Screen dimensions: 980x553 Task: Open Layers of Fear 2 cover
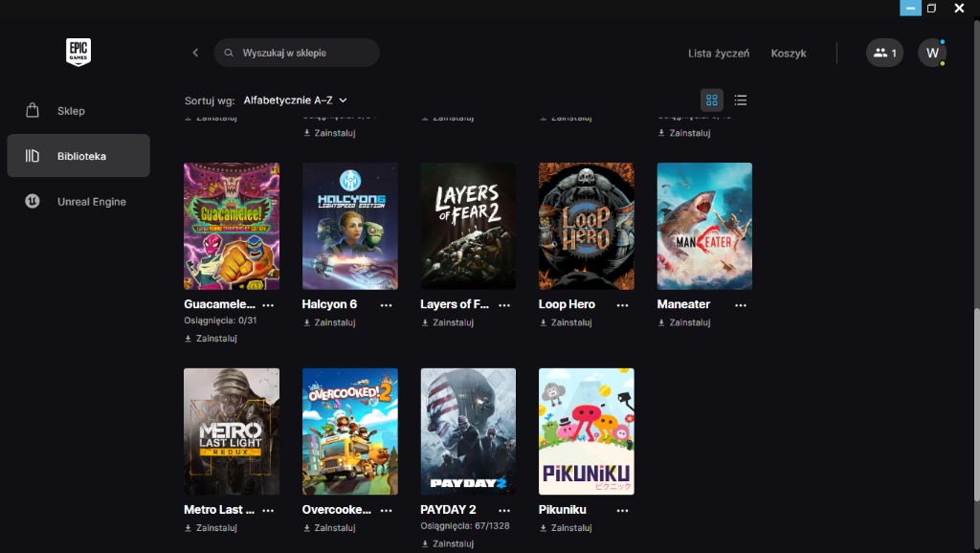coord(468,226)
